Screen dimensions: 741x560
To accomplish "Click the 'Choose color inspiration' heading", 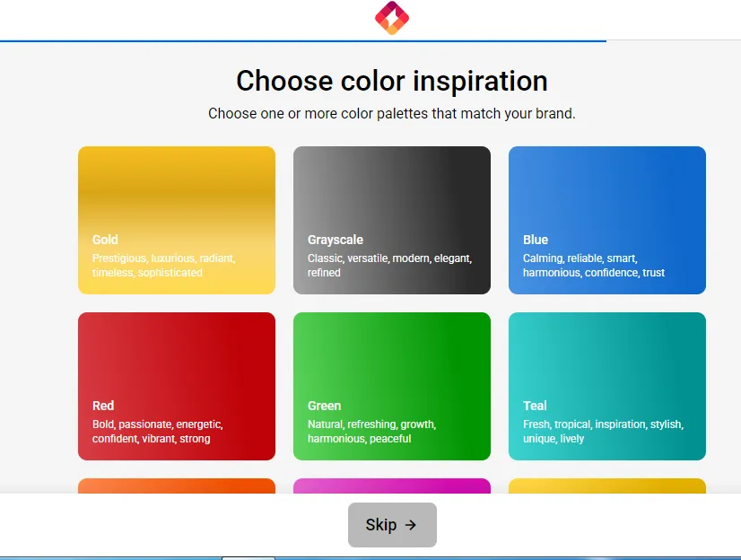I will pos(392,81).
